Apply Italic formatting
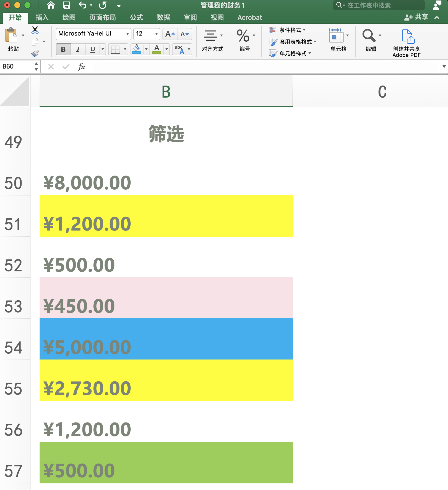Image resolution: width=448 pixels, height=490 pixels. (78, 49)
